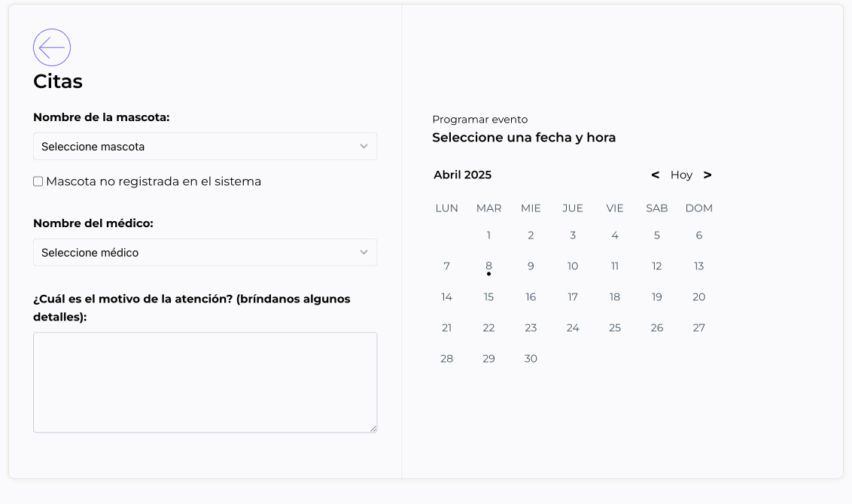The width and height of the screenshot is (852, 504).
Task: Open the 'Seleccione médico' dropdown
Action: coord(205,253)
